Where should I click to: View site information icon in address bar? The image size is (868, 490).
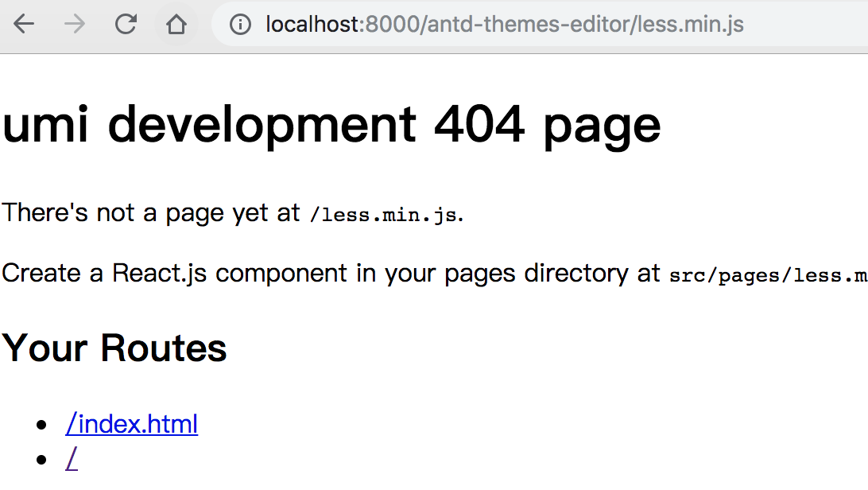pos(240,25)
